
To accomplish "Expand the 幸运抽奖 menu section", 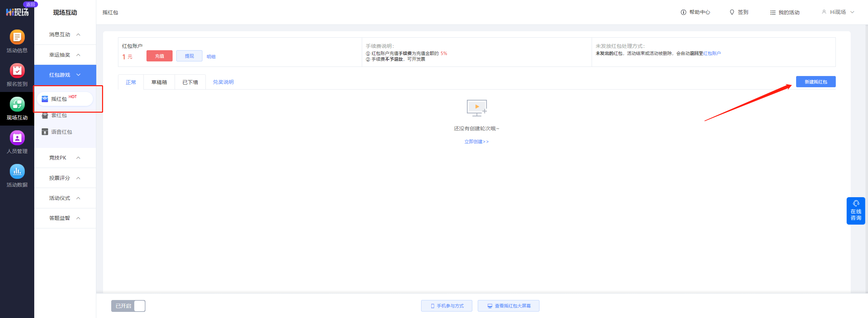I will point(65,55).
